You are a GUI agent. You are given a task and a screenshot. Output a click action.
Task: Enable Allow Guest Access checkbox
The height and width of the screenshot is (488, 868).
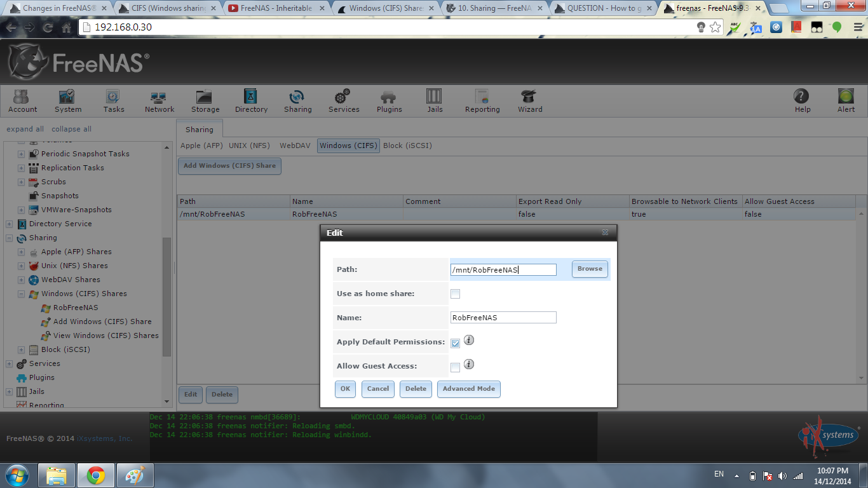(x=455, y=367)
